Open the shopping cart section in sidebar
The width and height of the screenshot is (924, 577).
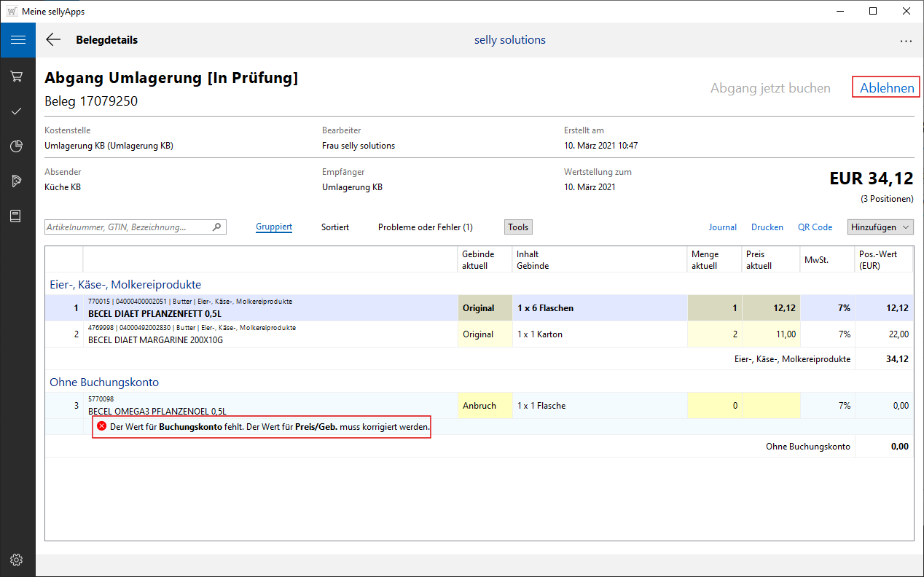(x=17, y=76)
